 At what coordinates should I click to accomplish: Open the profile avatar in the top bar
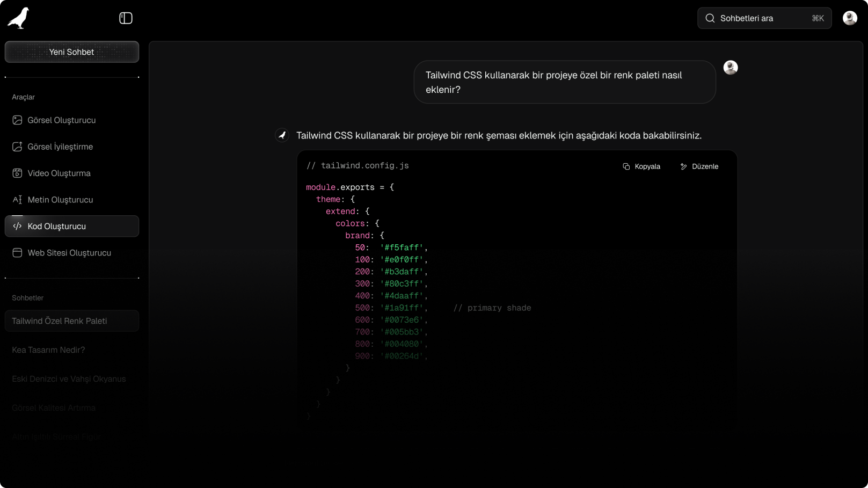[x=850, y=18]
